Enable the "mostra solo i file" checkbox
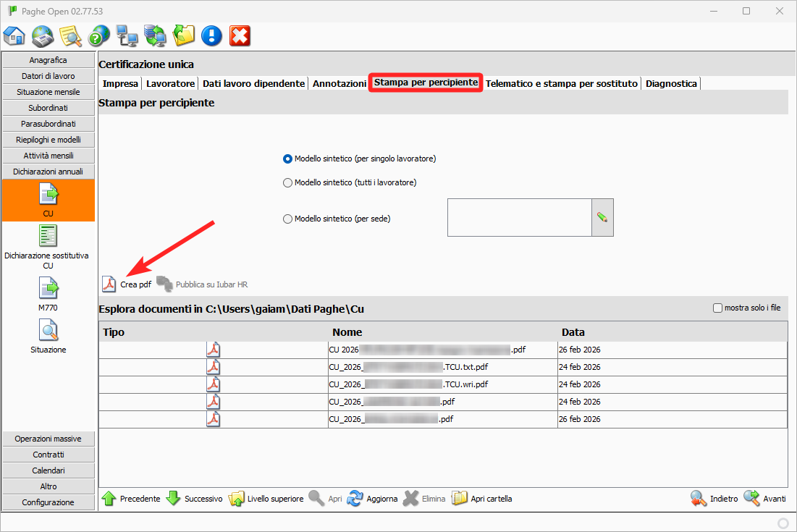 click(718, 308)
